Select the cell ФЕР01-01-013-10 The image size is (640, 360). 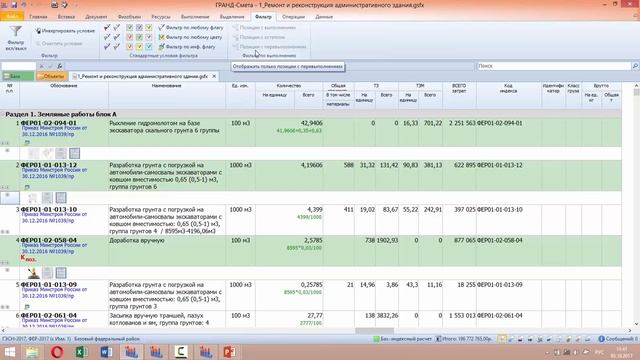point(49,209)
